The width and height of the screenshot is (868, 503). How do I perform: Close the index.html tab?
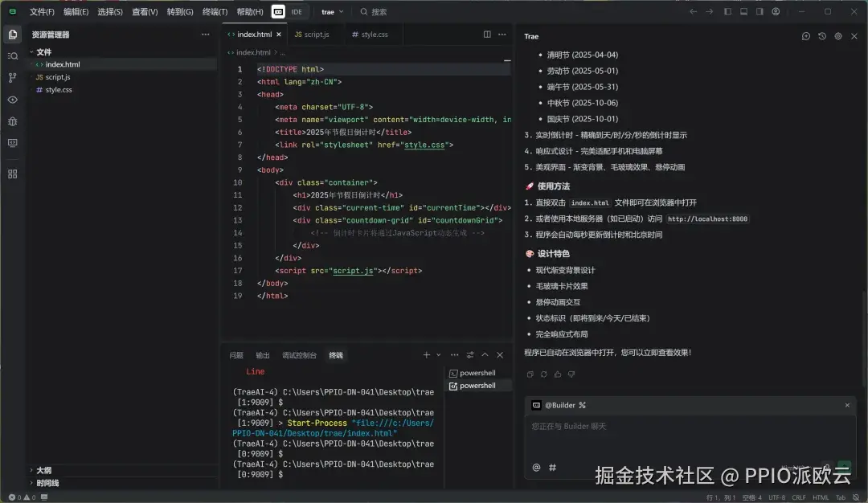(x=278, y=35)
